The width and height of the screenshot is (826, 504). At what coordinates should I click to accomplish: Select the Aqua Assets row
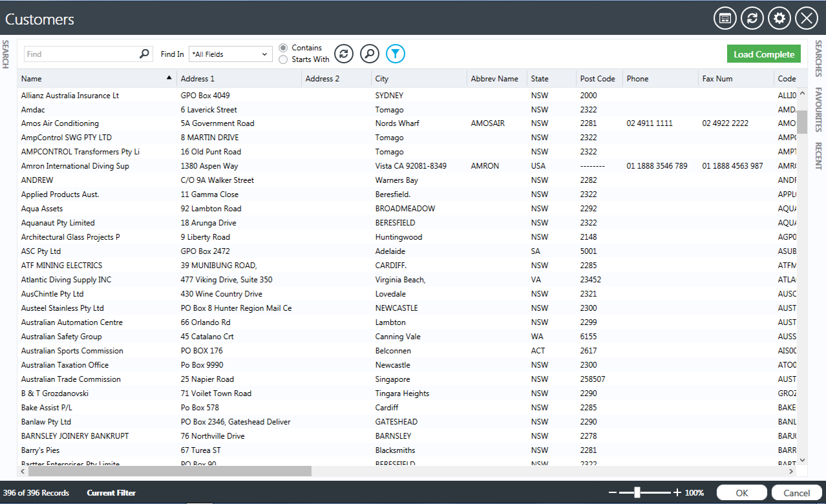click(x=407, y=209)
